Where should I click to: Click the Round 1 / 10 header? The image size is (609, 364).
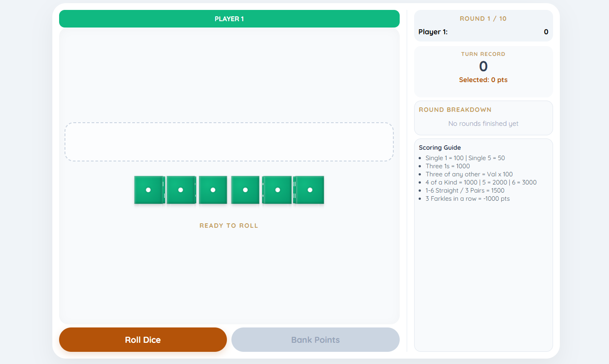[x=483, y=18]
